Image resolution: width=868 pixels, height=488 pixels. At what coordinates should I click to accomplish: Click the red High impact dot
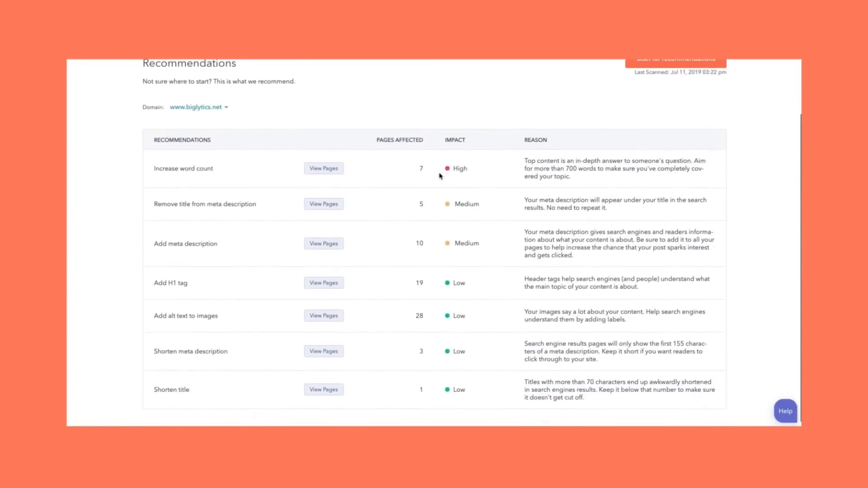(447, 169)
